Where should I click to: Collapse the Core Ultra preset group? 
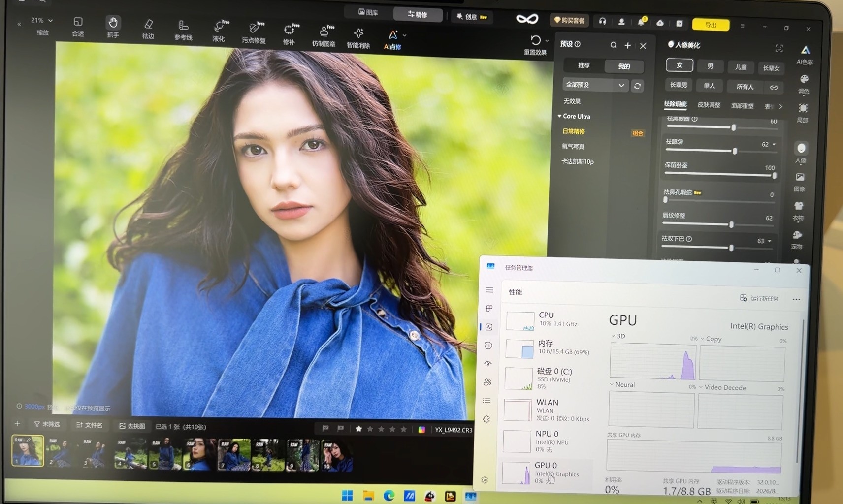560,116
